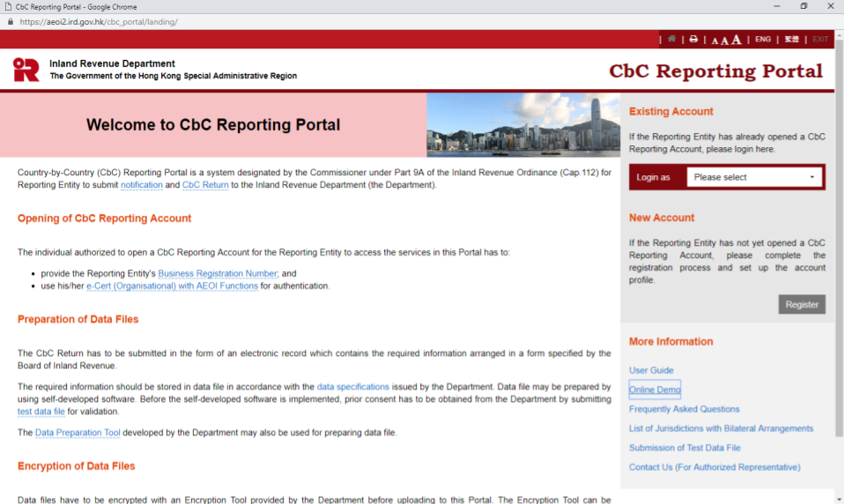
Task: Open Frequently Asked Questions link
Action: (x=685, y=409)
